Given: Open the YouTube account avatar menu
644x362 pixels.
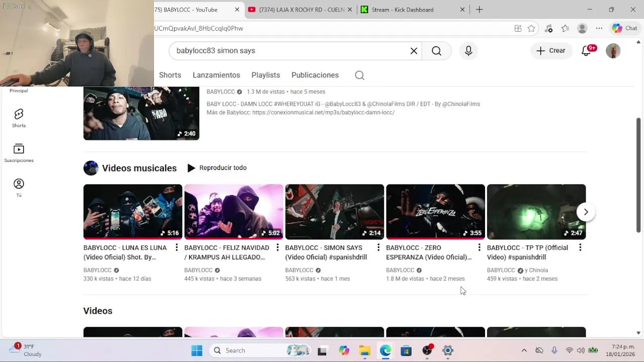Looking at the screenshot, I should click(x=613, y=51).
